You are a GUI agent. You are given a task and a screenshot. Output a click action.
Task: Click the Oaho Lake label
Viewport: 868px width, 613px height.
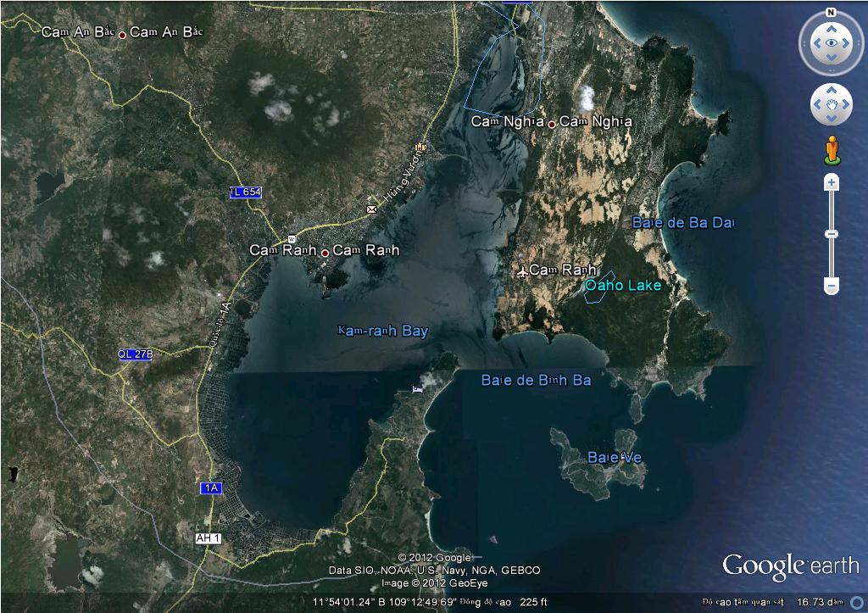(x=623, y=286)
